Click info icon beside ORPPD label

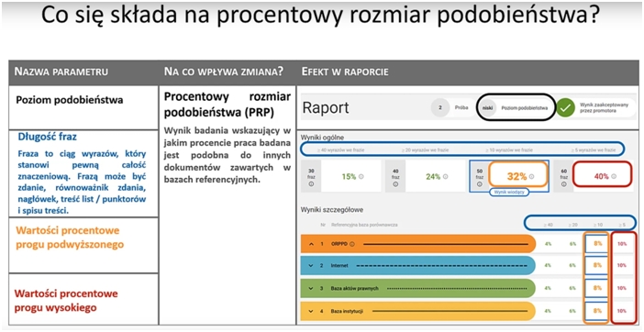[x=352, y=244]
